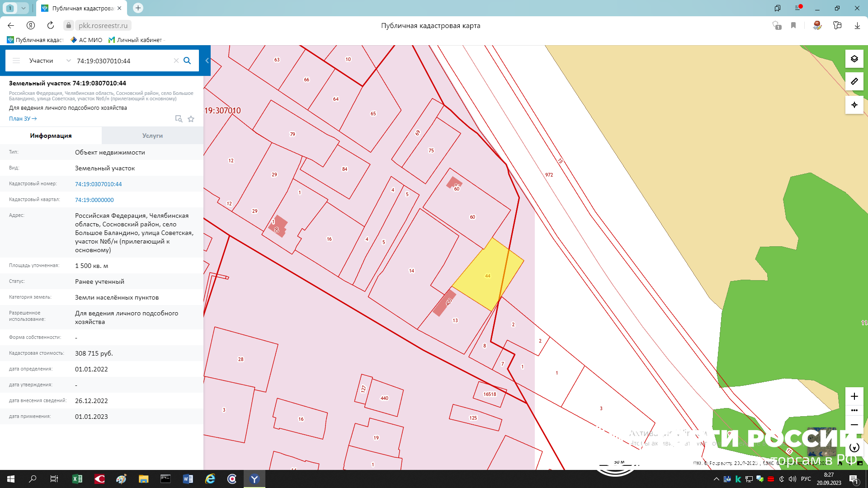Open Yandex home button in toolbar

pos(31,25)
